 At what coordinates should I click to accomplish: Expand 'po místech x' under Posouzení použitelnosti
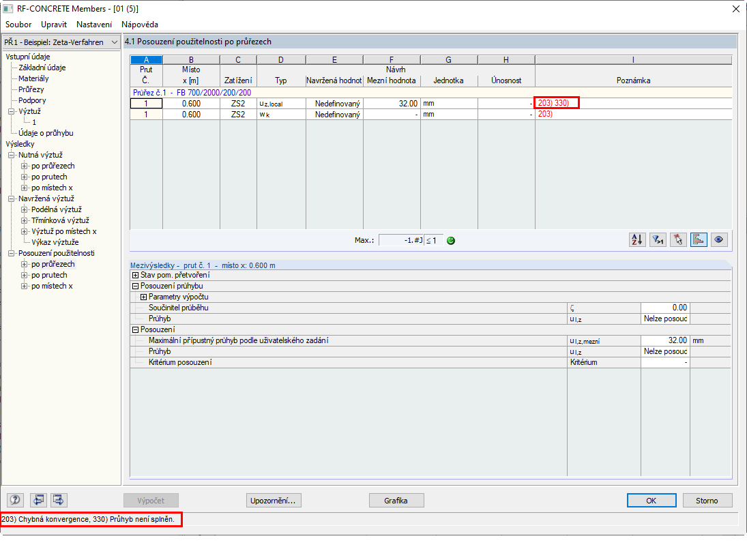tap(25, 286)
